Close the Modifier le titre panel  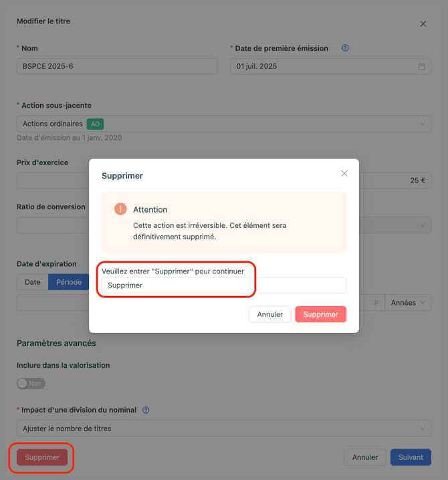(x=423, y=24)
